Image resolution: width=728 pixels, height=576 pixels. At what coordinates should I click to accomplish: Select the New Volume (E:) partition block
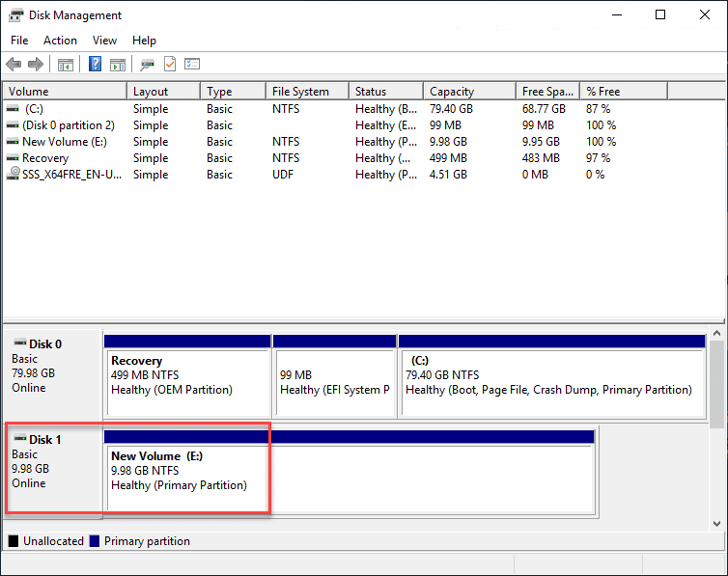[x=350, y=472]
